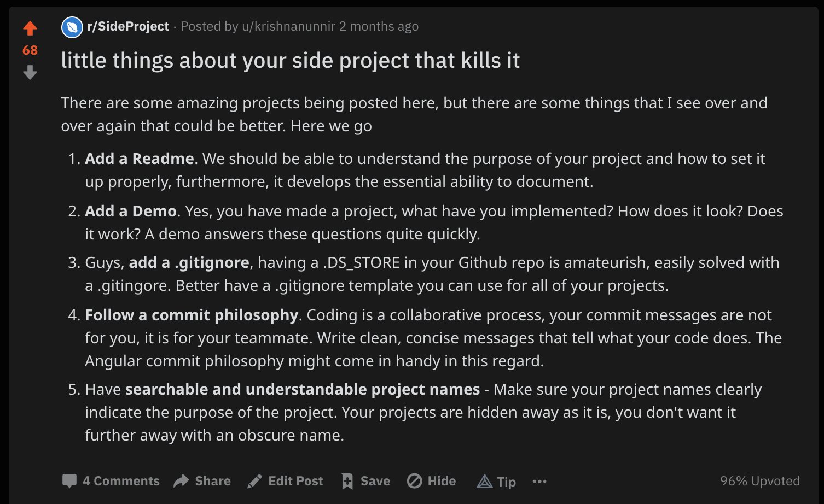Downvote the post with the down arrow
Image resolution: width=824 pixels, height=504 pixels.
coord(30,72)
